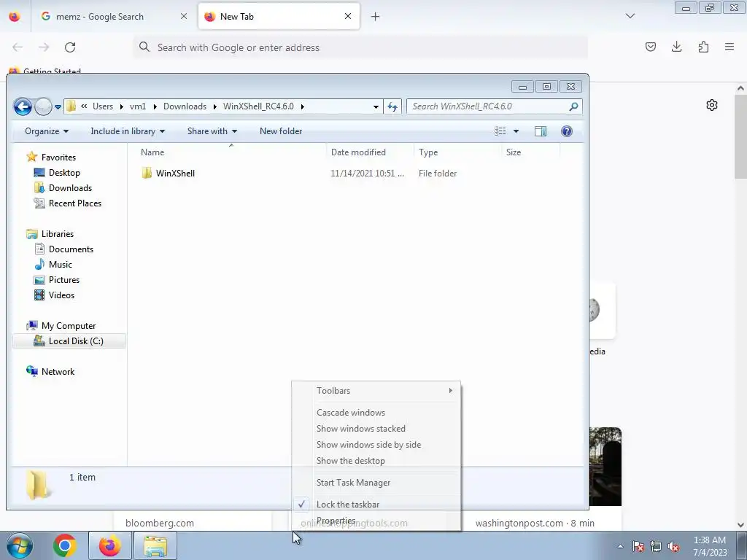The height and width of the screenshot is (560, 747).
Task: Select Libraries in the navigation pane
Action: click(x=50, y=234)
